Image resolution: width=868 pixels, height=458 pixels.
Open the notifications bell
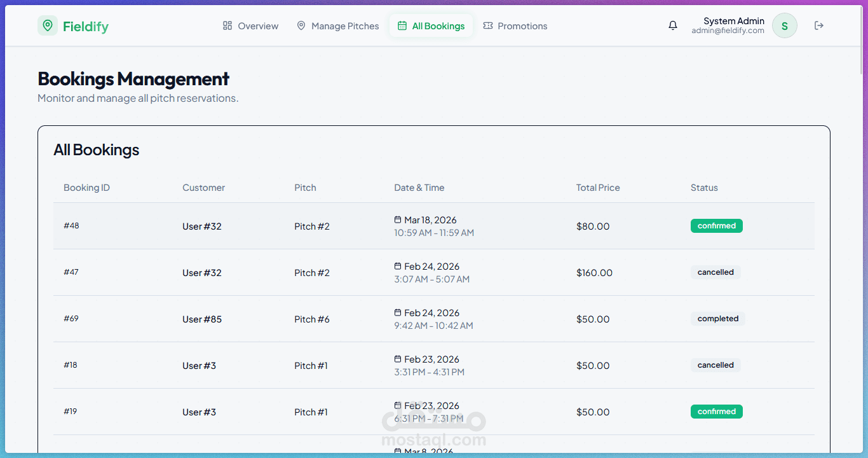pyautogui.click(x=673, y=25)
